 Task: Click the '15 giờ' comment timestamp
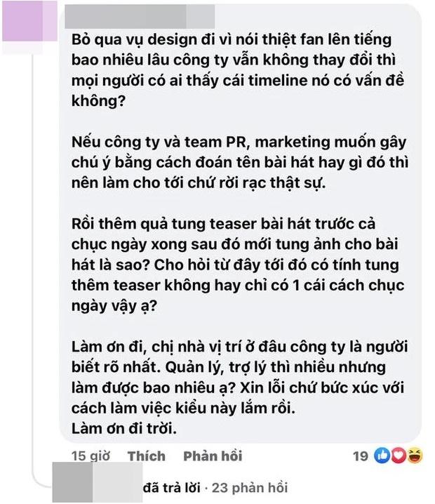91,456
